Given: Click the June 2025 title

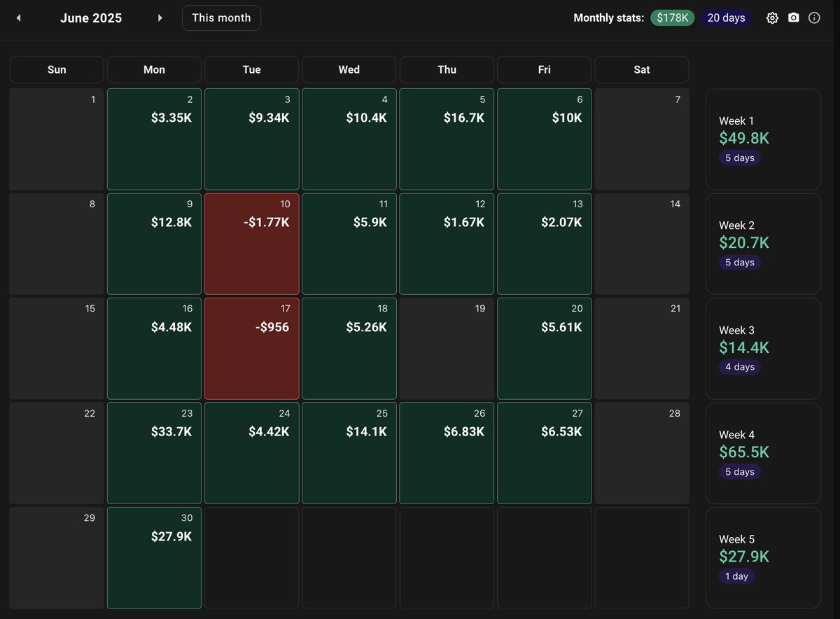Looking at the screenshot, I should tap(91, 18).
